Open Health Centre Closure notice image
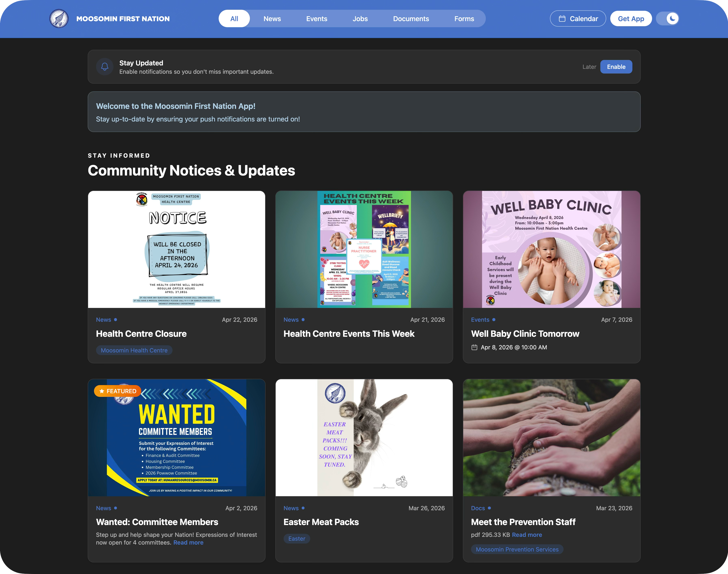The image size is (728, 574). 176,249
